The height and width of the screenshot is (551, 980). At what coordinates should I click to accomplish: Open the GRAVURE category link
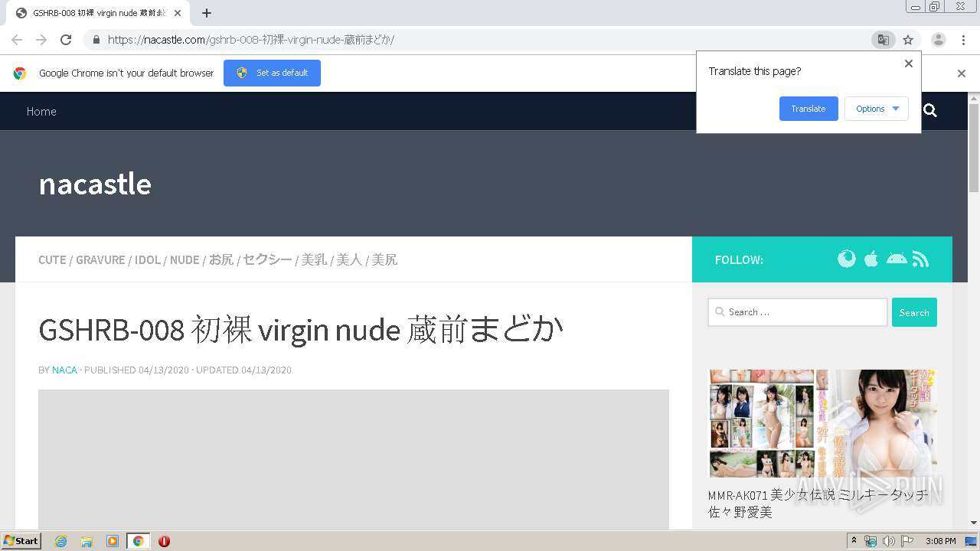(100, 259)
